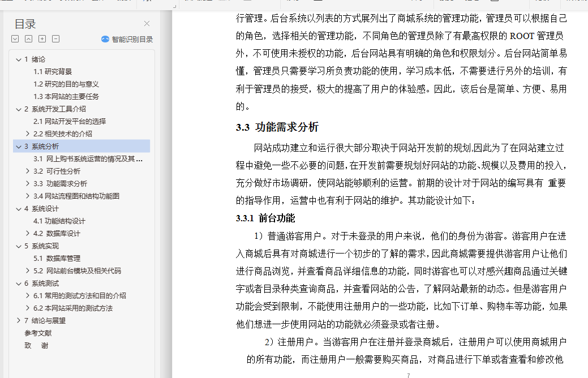The height and width of the screenshot is (378, 588).
Task: Click page number 7 at page bottom
Action: [409, 375]
